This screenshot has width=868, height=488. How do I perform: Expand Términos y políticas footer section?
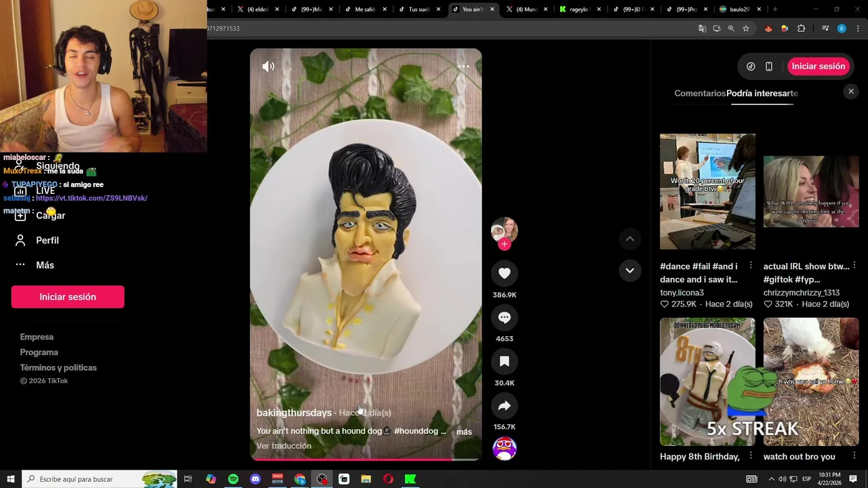coord(58,367)
